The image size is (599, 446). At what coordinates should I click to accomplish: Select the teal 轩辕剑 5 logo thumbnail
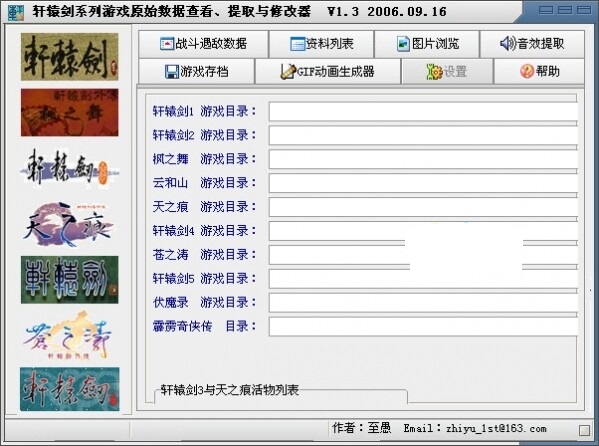70,389
